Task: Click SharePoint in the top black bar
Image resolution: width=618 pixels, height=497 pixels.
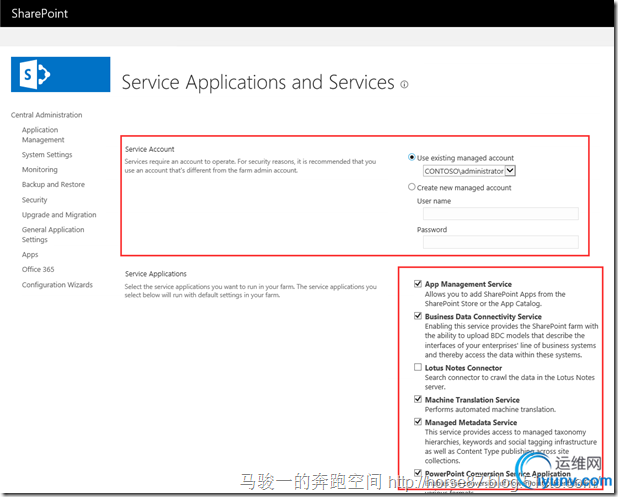Action: (39, 14)
